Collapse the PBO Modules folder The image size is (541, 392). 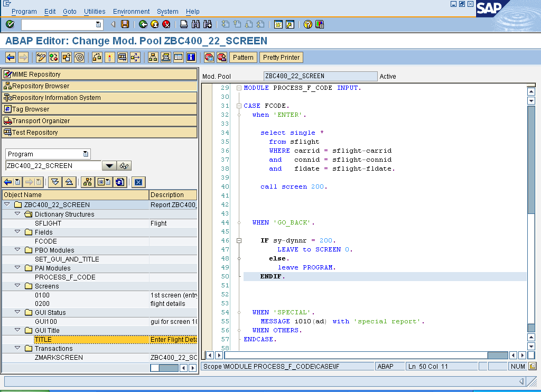point(17,249)
